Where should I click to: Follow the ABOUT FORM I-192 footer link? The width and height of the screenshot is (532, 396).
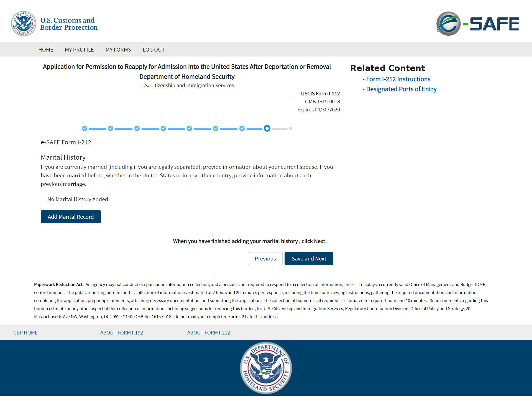[x=122, y=333]
